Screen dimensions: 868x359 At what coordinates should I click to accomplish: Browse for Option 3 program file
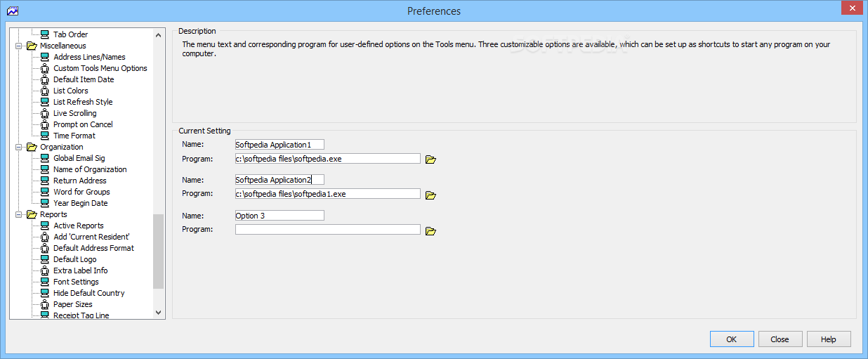click(x=431, y=230)
